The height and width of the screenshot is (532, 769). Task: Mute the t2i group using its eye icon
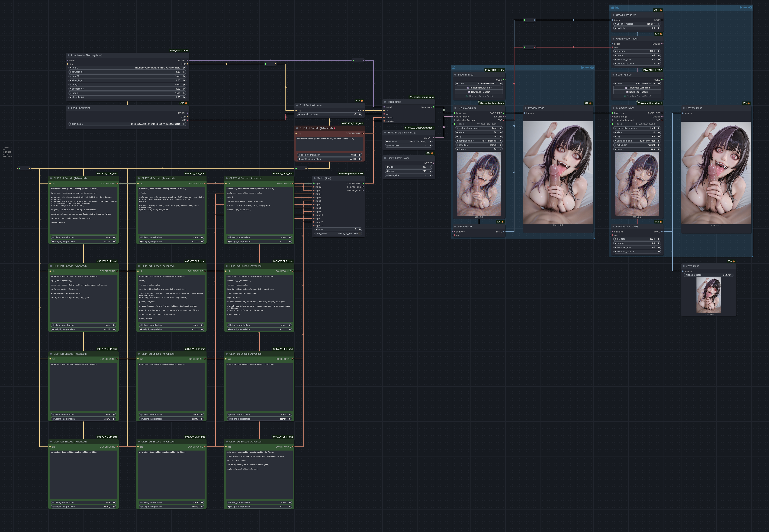pos(592,68)
